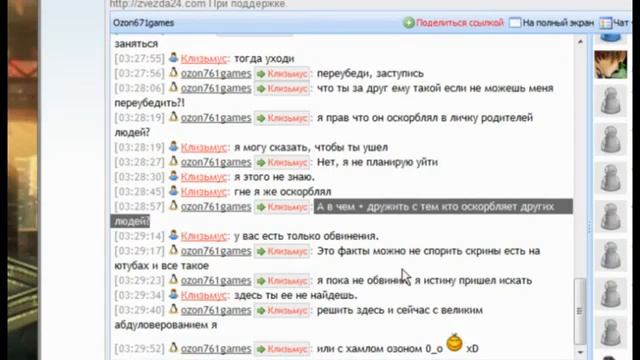Click reply arrow tag at 03:29:23

click(282, 281)
